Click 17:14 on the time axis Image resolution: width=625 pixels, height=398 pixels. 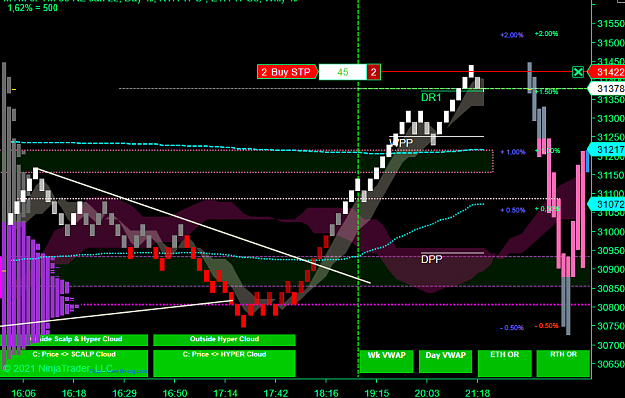(x=225, y=393)
